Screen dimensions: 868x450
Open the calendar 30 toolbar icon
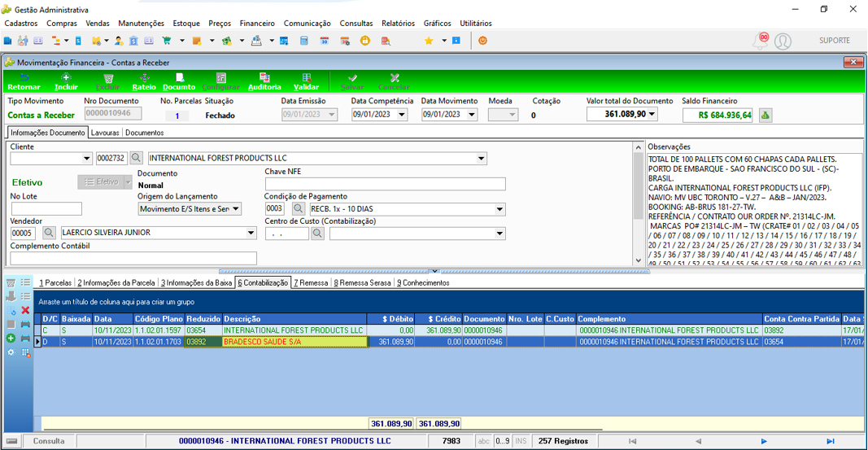point(325,41)
